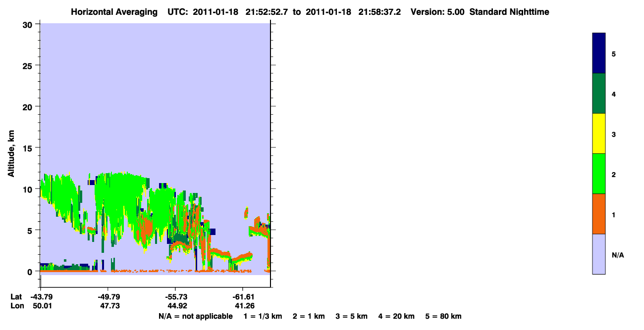The width and height of the screenshot is (644, 330).
Task: Click the yellow colorbar segment labeled 3
Action: coord(599,134)
